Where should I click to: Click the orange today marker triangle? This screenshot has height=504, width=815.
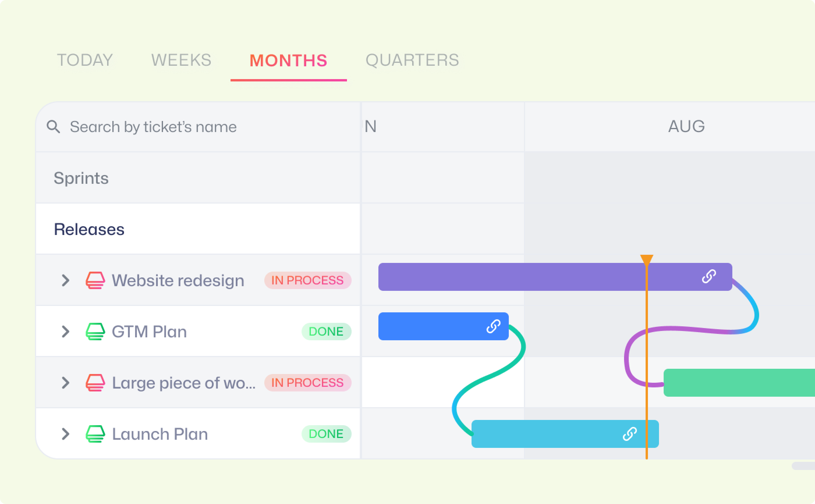click(x=646, y=260)
